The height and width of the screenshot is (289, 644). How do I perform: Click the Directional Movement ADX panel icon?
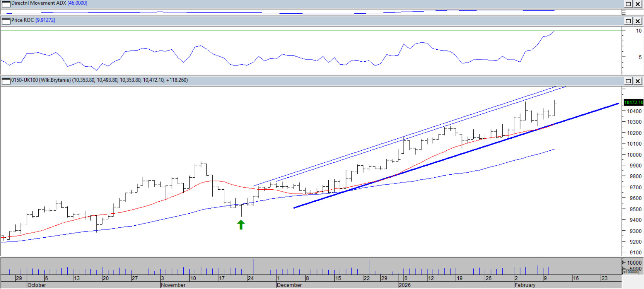pyautogui.click(x=6, y=4)
